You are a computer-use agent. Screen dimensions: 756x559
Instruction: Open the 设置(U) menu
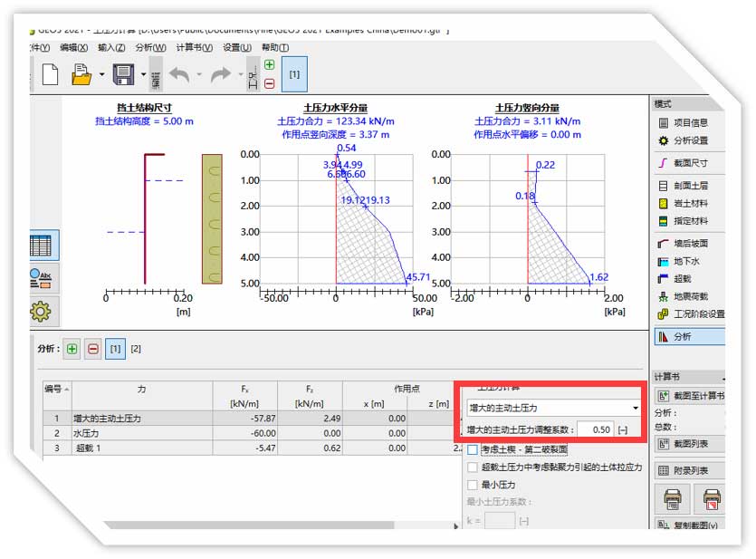(237, 48)
